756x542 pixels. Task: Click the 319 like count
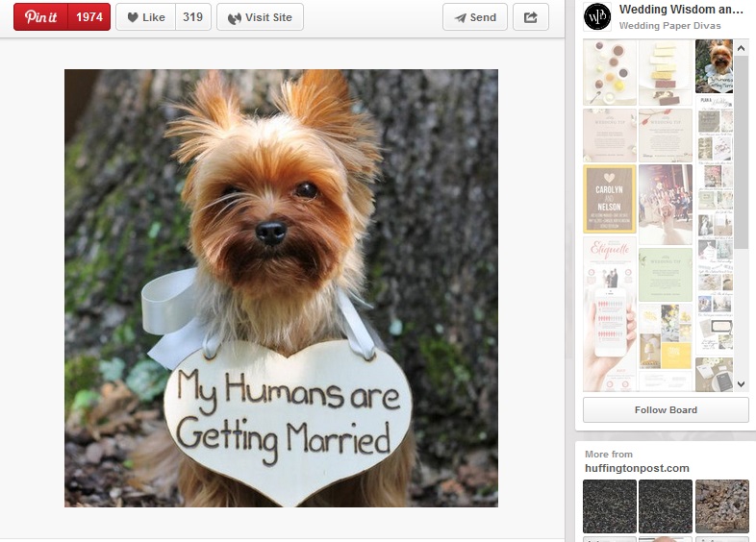click(192, 17)
